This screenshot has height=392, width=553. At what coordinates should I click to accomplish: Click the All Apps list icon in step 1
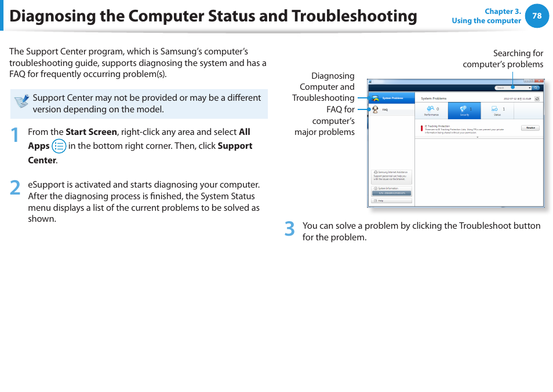tap(59, 146)
